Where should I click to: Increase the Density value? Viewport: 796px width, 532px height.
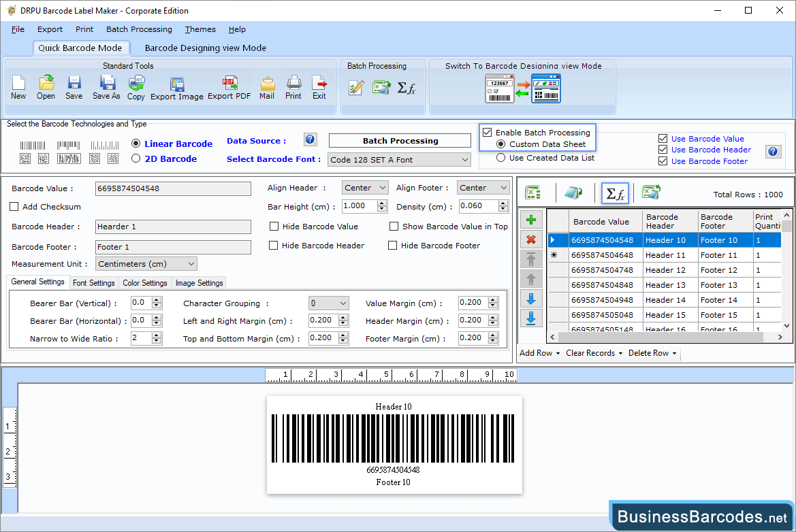pyautogui.click(x=503, y=203)
